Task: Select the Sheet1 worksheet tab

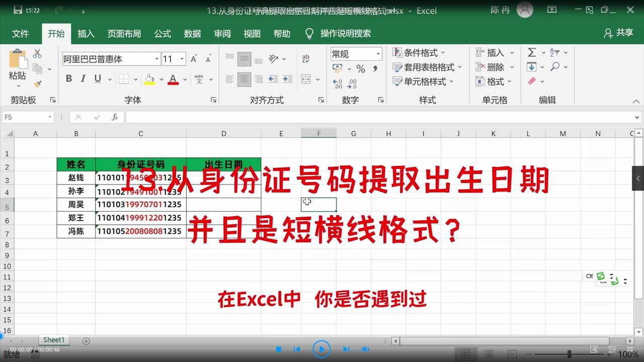Action: 53,340
